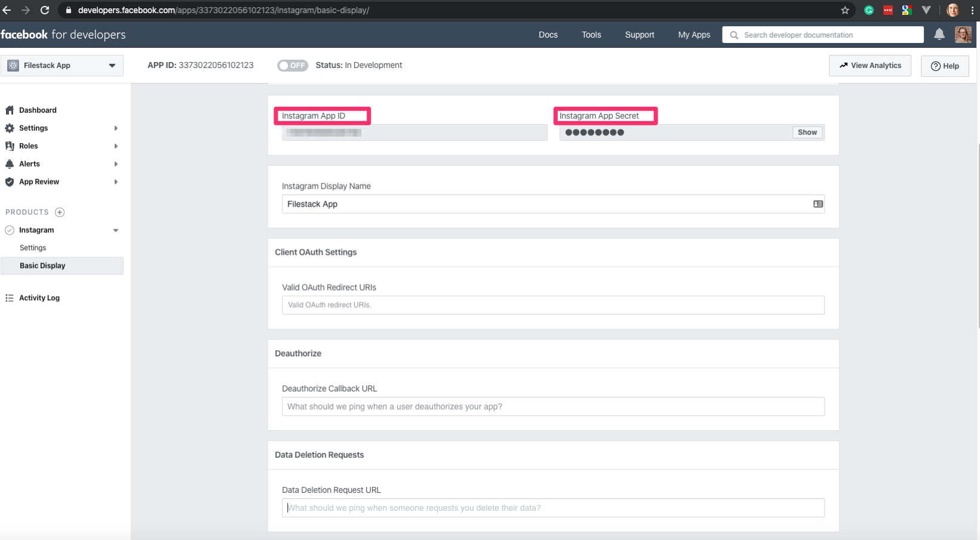This screenshot has height=540, width=980.
Task: Click the Valid OAuth Redirect URIs field
Action: (x=553, y=305)
